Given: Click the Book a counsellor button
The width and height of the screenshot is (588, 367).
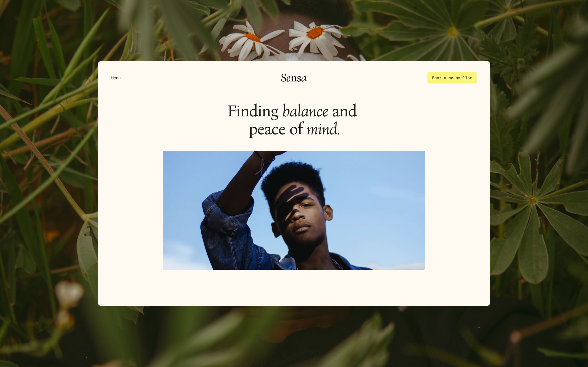Looking at the screenshot, I should 452,78.
